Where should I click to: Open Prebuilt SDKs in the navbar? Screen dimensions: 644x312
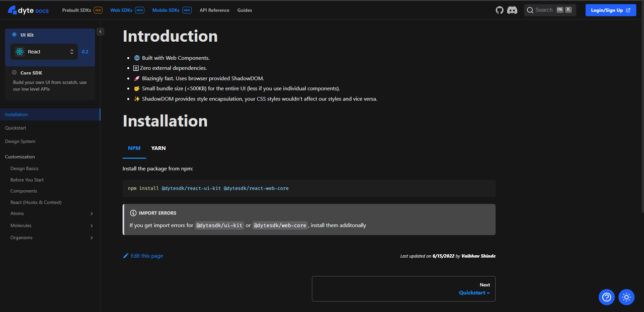click(x=82, y=10)
